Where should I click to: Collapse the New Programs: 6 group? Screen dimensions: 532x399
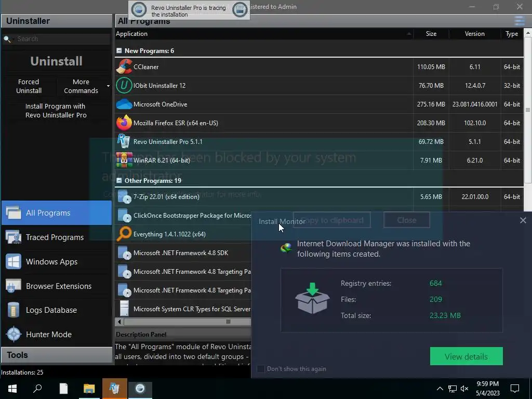119,50
